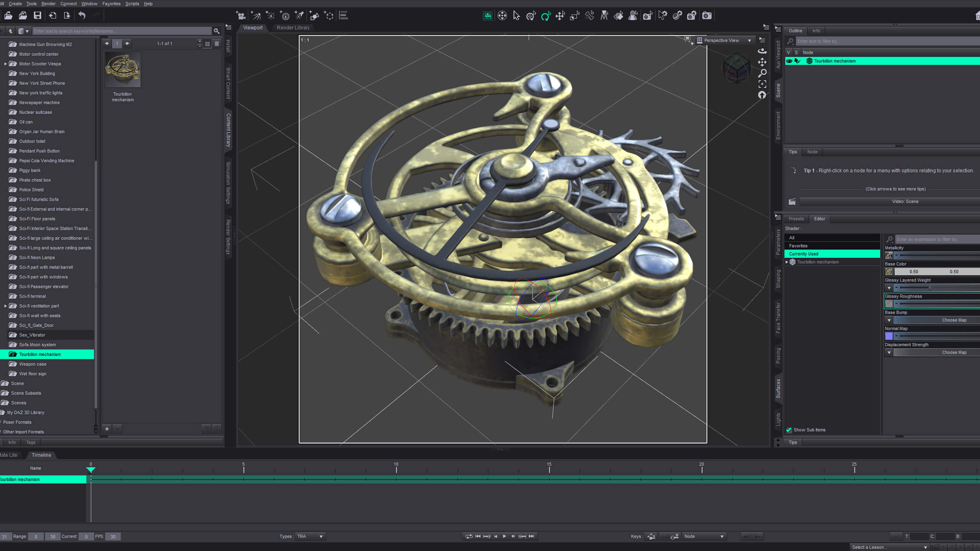Viewport: 980px width, 551px height.
Task: Click the viewport pan arrows icon
Action: [x=762, y=62]
